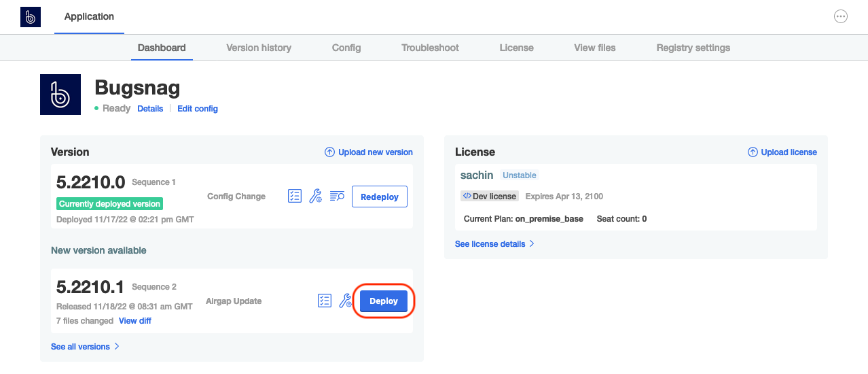Click the Upload license link
The image size is (868, 374).
pyautogui.click(x=789, y=152)
